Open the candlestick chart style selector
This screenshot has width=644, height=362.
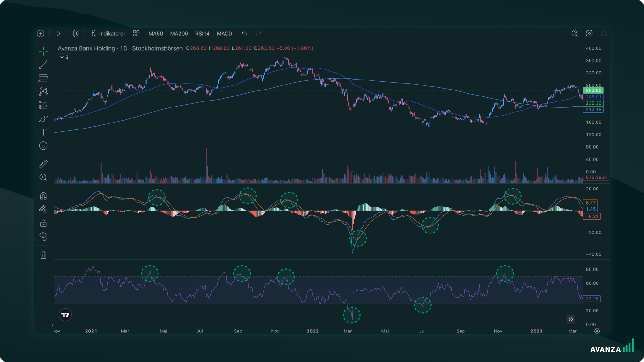click(75, 34)
